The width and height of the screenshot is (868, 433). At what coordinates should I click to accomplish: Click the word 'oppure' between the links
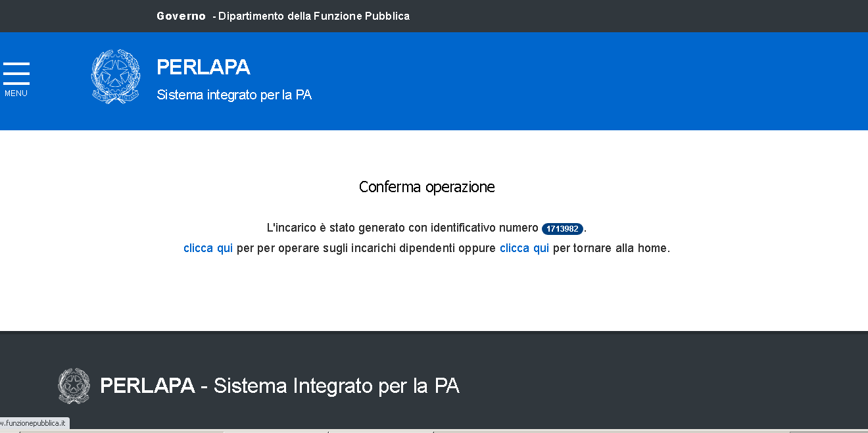point(477,248)
